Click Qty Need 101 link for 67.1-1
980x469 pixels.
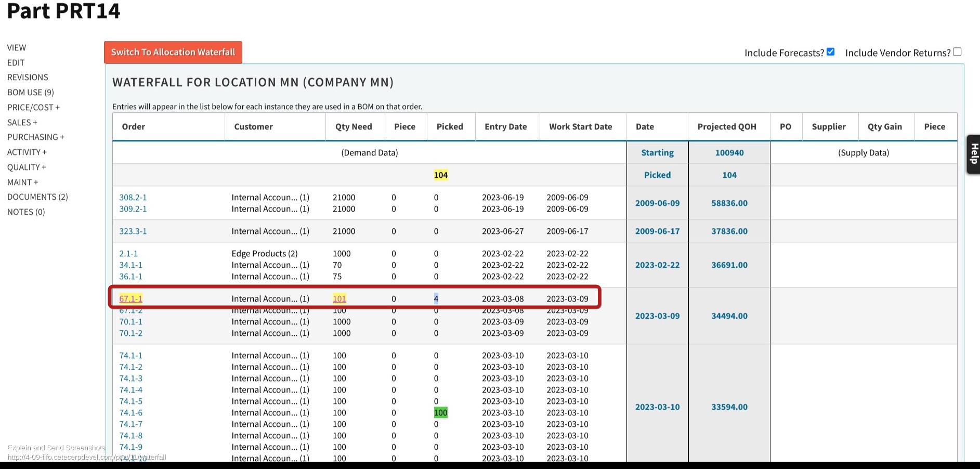(339, 299)
